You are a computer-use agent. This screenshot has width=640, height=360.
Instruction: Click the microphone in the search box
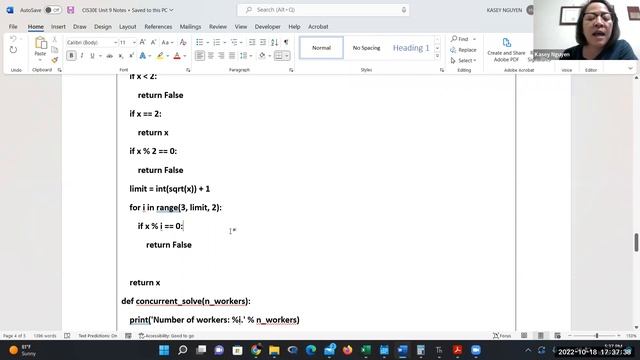click(404, 10)
